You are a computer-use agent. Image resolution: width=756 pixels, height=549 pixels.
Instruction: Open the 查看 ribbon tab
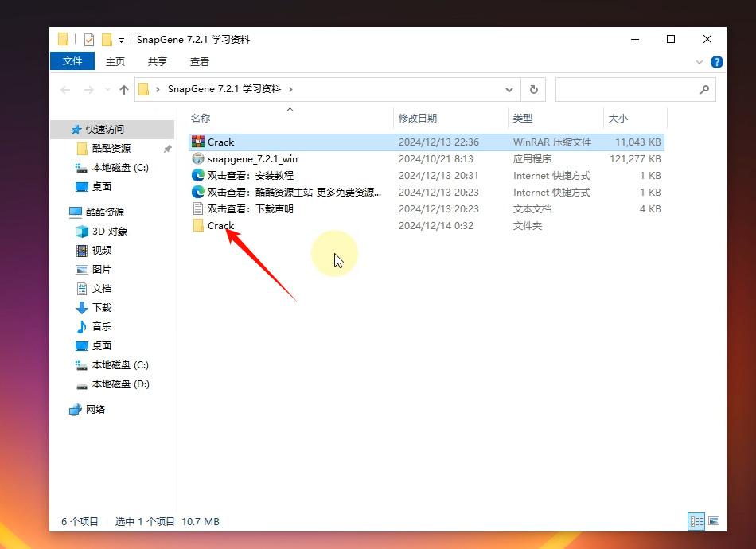200,61
